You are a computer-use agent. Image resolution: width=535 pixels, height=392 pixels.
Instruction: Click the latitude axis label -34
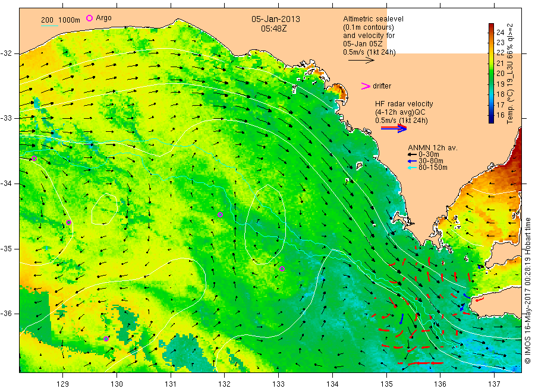[7, 184]
